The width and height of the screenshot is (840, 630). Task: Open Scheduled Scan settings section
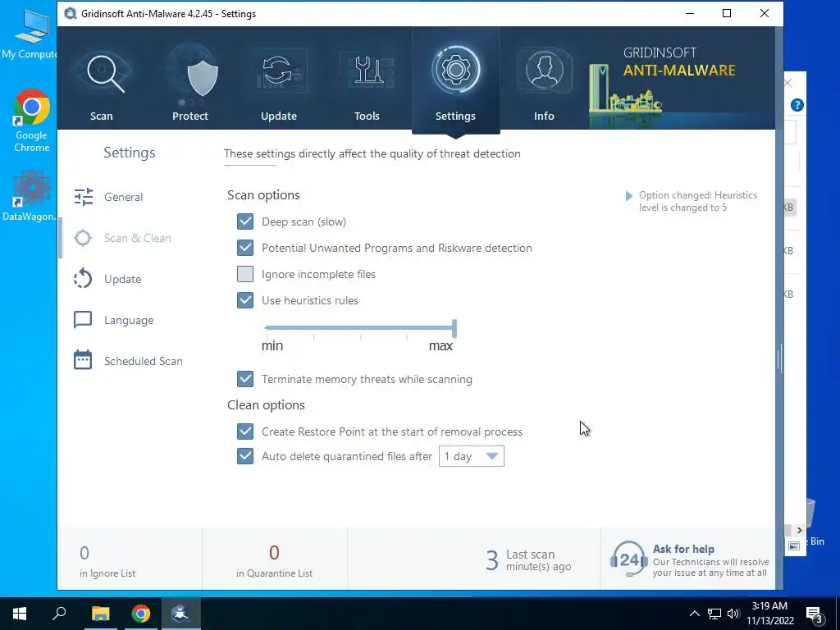pos(143,361)
